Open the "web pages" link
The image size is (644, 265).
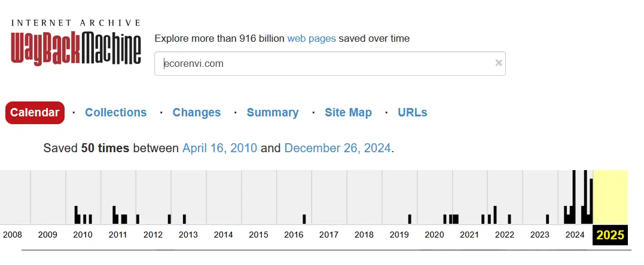point(312,38)
